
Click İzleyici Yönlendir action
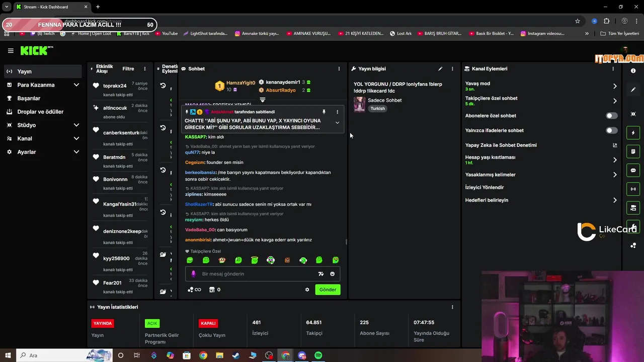pos(484,188)
